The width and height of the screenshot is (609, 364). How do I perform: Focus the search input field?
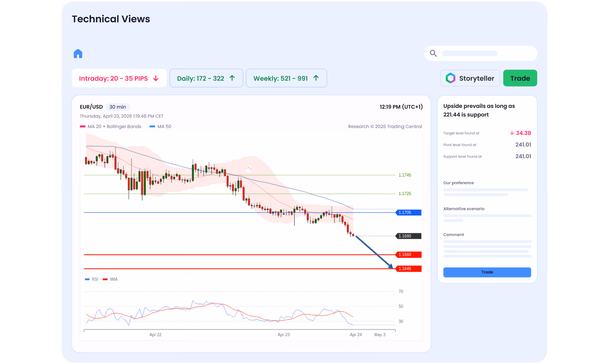click(x=480, y=53)
